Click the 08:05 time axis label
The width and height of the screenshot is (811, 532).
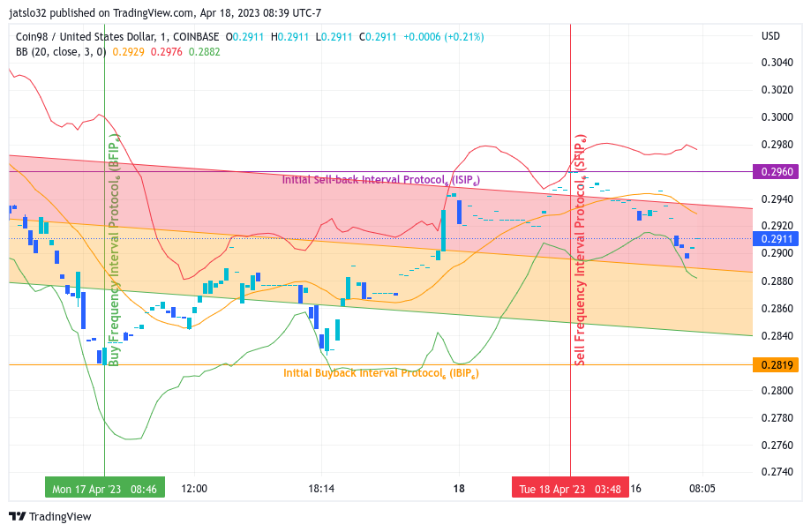click(702, 489)
